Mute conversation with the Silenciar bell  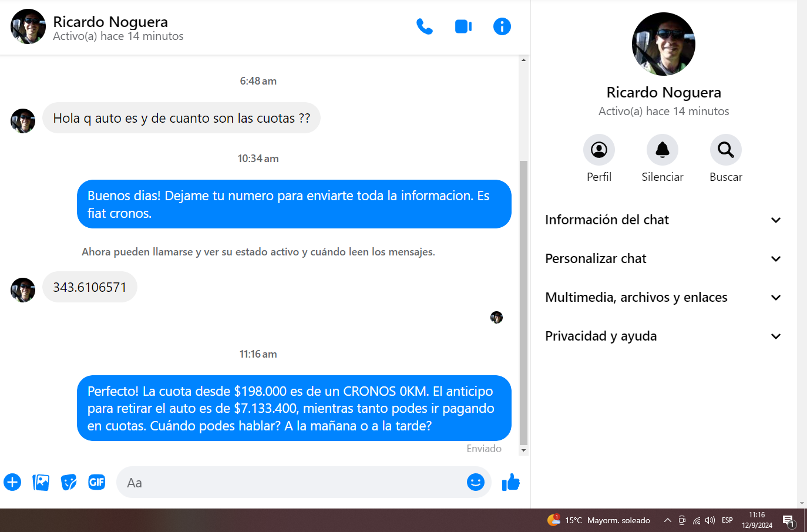tap(662, 150)
